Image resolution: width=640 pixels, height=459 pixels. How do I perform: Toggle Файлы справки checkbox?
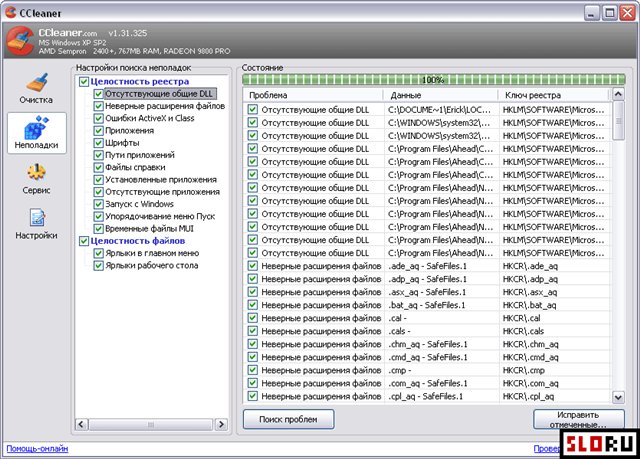[x=98, y=167]
